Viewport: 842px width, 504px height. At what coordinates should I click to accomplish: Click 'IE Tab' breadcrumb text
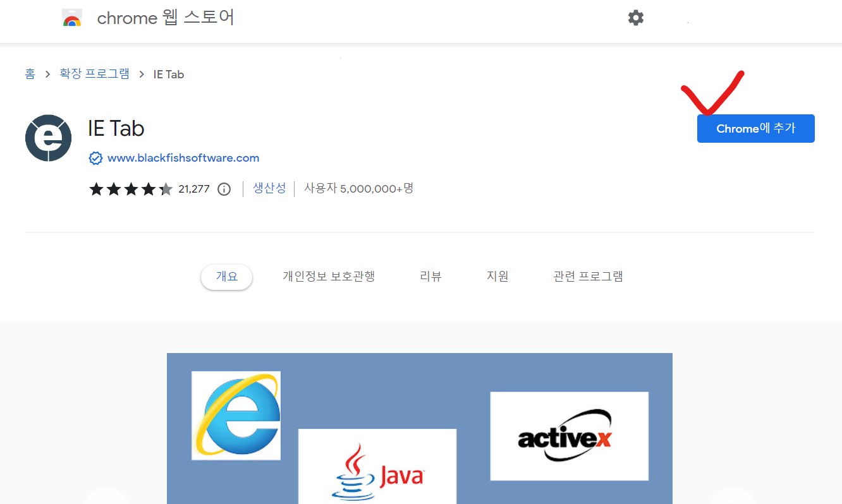[x=169, y=74]
